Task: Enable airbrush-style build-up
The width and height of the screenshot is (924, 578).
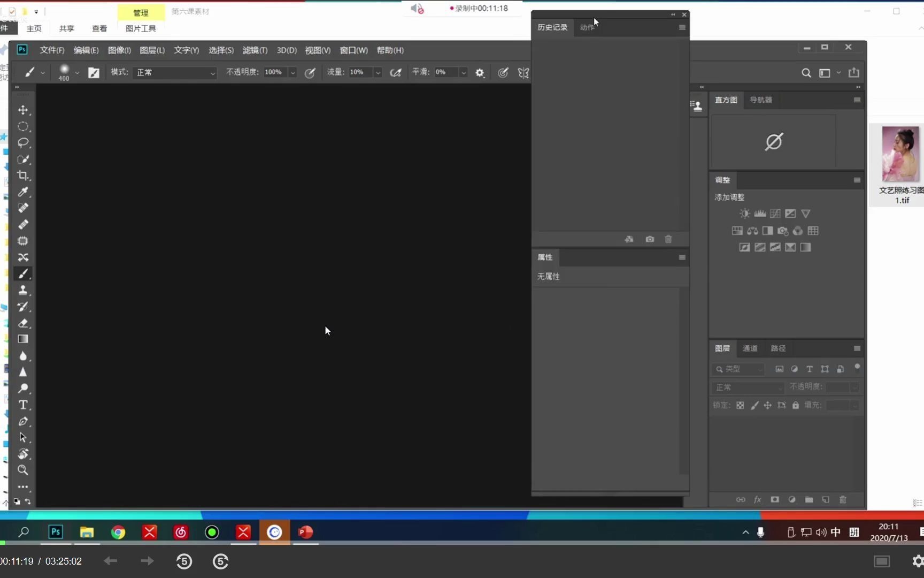Action: (396, 73)
